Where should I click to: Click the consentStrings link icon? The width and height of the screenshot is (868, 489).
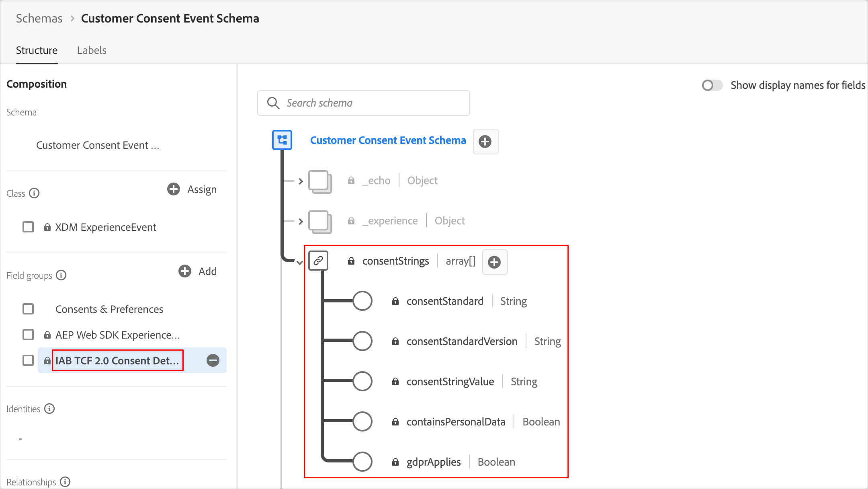coord(318,261)
